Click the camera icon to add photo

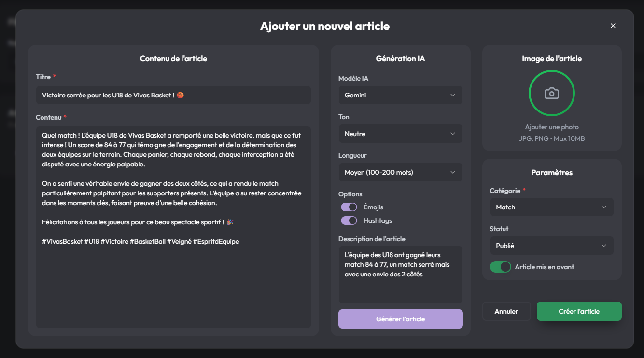click(x=552, y=93)
